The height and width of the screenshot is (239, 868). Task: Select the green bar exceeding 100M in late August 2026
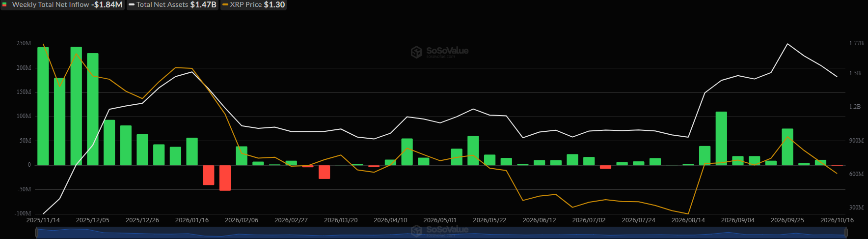pos(721,139)
